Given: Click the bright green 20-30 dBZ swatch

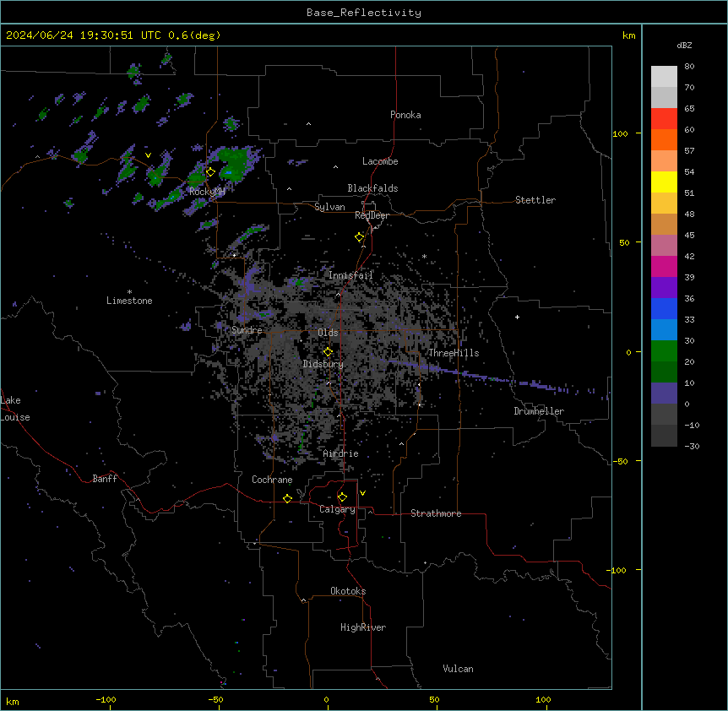Looking at the screenshot, I should coord(664,351).
